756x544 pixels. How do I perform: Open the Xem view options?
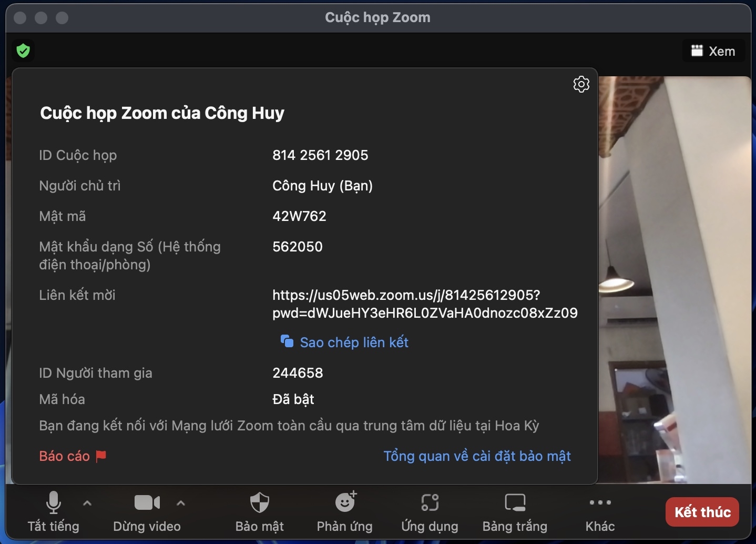pos(713,51)
